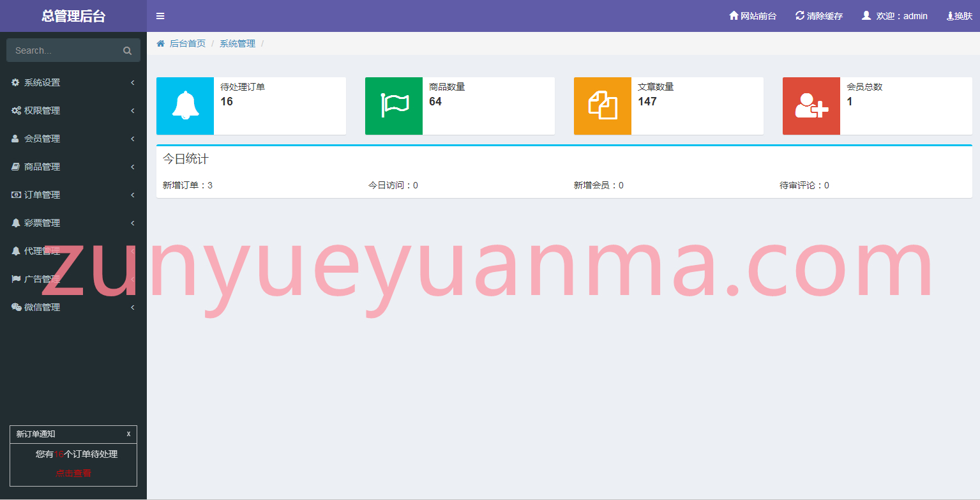This screenshot has height=500, width=980.
Task: Click the orange documents tile for 文章数量
Action: tap(603, 106)
